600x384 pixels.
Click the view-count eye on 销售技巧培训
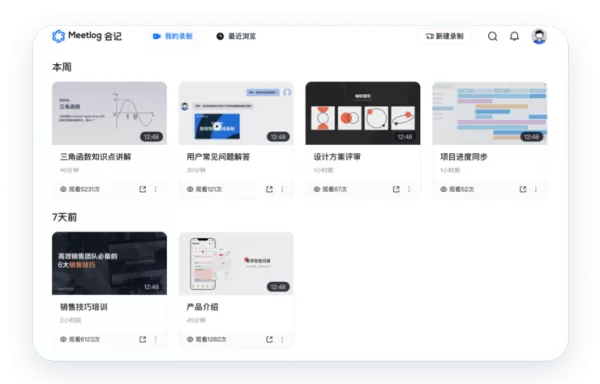(64, 339)
